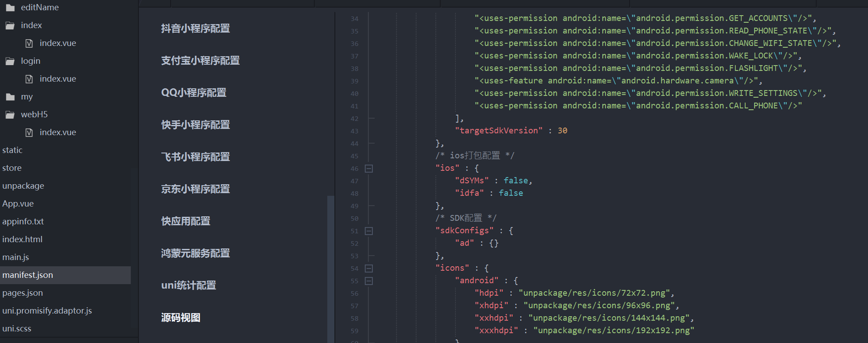Open QQ小程序配置 section
This screenshot has height=343, width=868.
(x=194, y=93)
